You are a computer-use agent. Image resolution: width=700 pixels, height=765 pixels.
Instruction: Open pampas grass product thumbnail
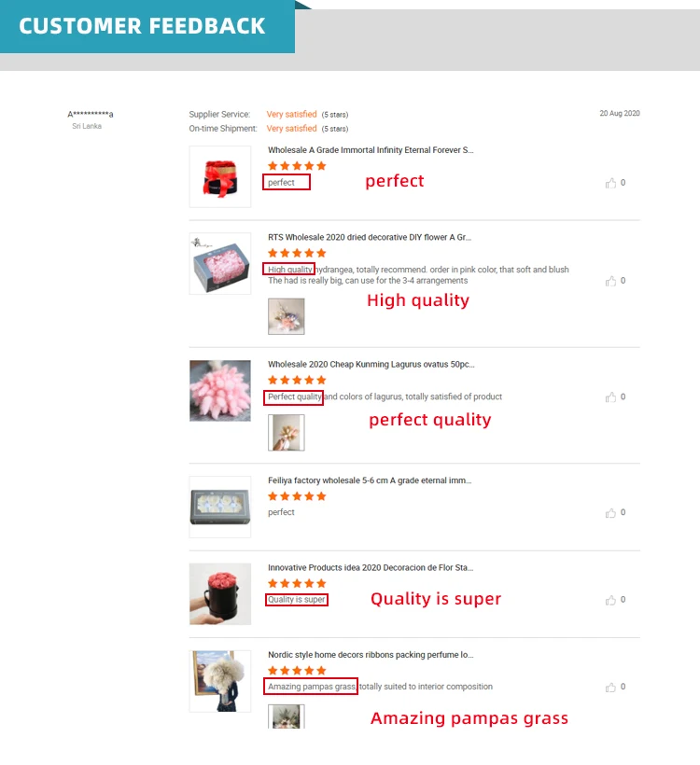point(220,681)
